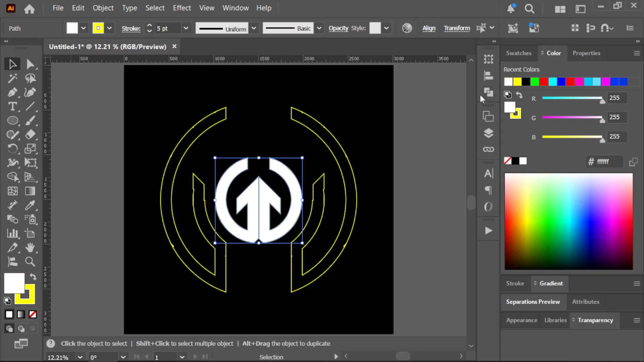The height and width of the screenshot is (362, 644).
Task: Swap fill and stroke in toolbar
Action: point(33,277)
